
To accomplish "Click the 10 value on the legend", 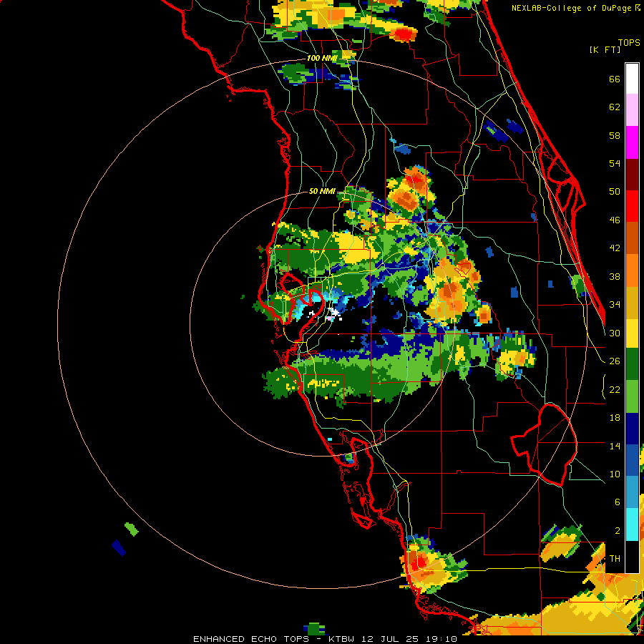I will coord(615,474).
